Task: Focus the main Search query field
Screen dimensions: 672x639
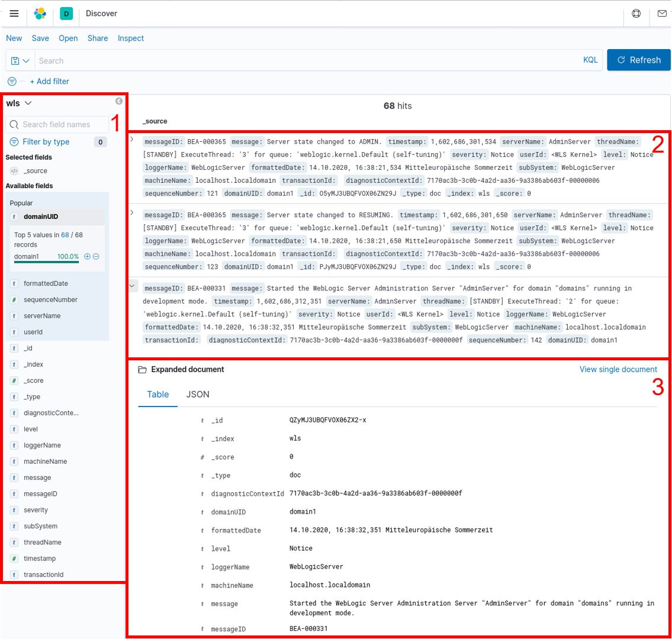Action: point(308,61)
